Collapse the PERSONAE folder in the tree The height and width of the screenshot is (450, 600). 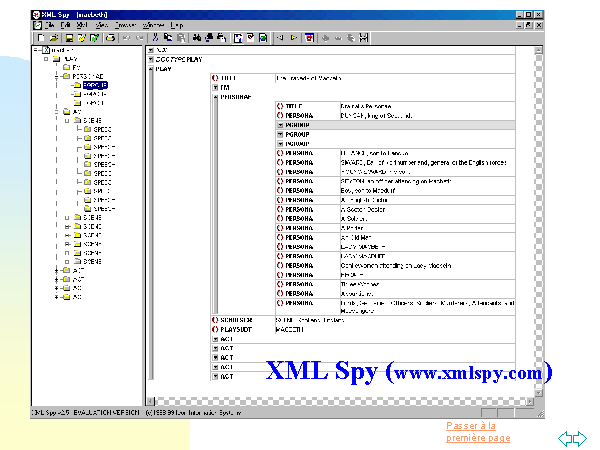coord(57,76)
